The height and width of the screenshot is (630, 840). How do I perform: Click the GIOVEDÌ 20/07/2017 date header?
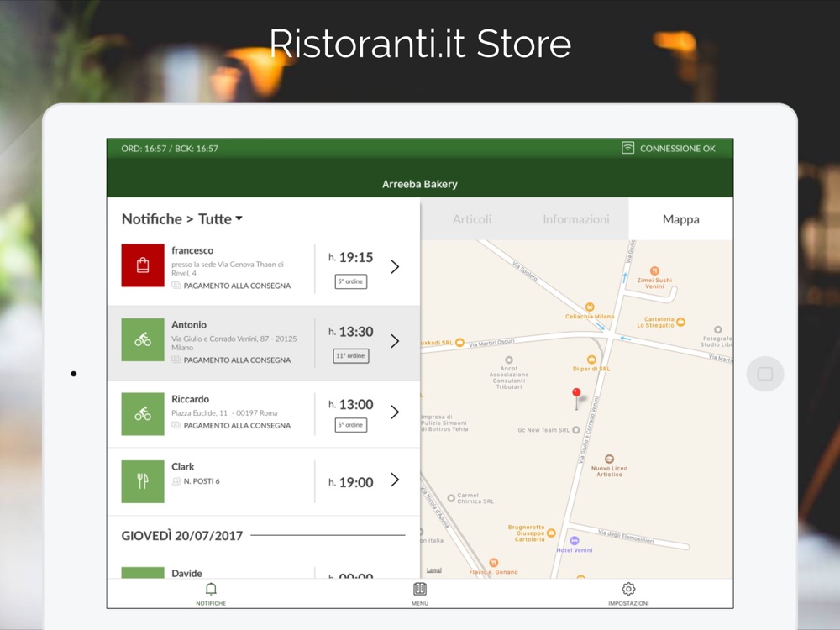click(182, 536)
